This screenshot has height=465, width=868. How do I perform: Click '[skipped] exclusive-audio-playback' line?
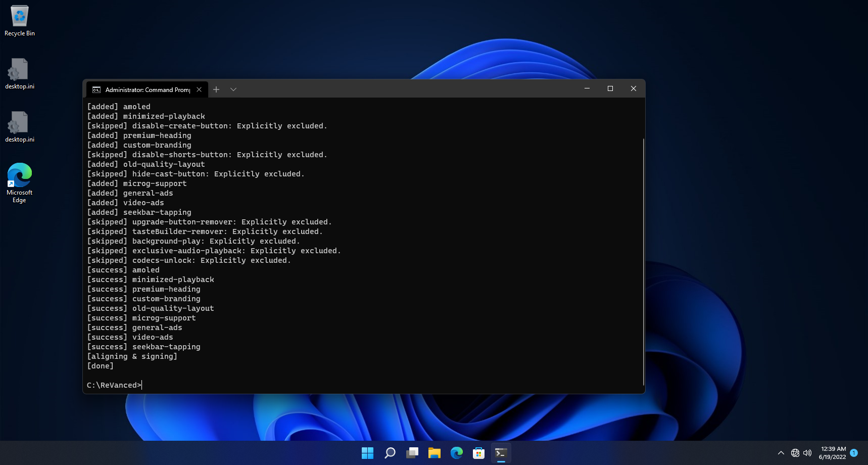pyautogui.click(x=214, y=251)
